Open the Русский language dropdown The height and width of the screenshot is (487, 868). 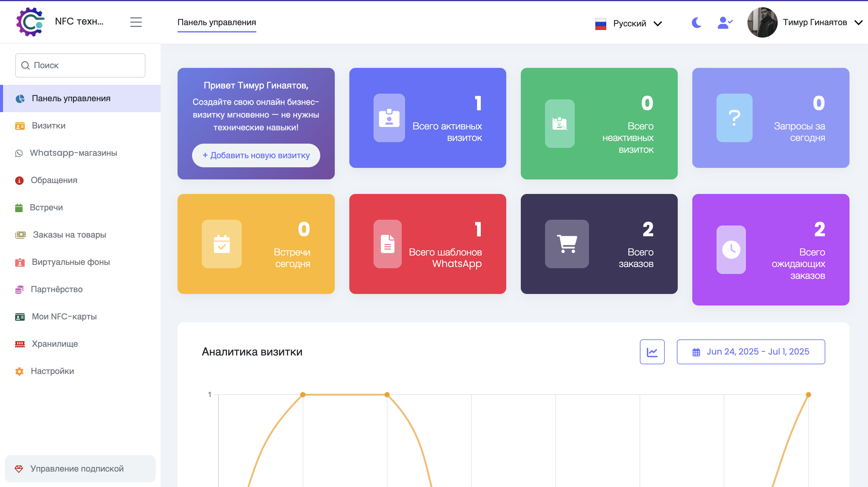629,24
